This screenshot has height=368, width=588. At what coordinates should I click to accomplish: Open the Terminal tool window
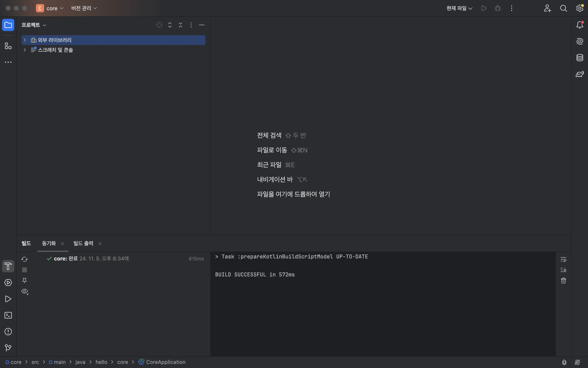8,315
